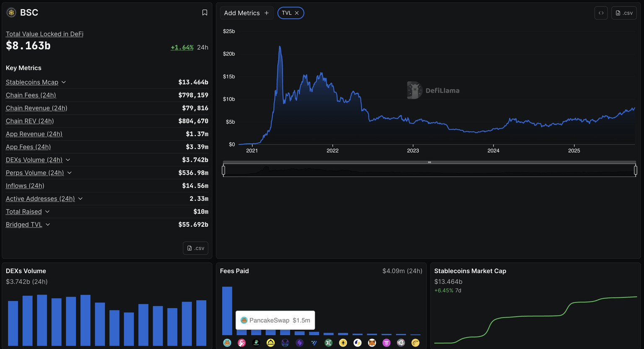Remove the TVL metric chip

[x=297, y=13]
